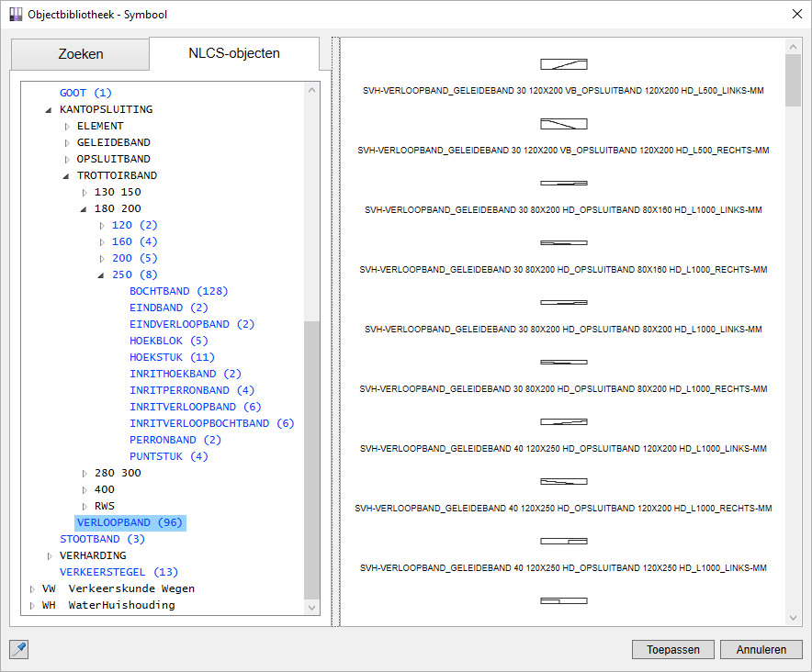Select INRITVERLOOPBOCHTBAND (6) item
The height and width of the screenshot is (672, 812).
211,423
